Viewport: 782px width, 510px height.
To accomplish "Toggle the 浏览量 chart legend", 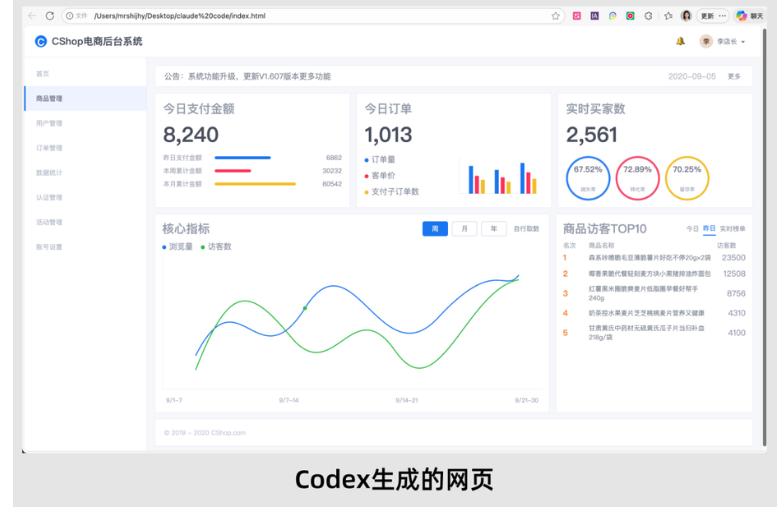I will [178, 247].
